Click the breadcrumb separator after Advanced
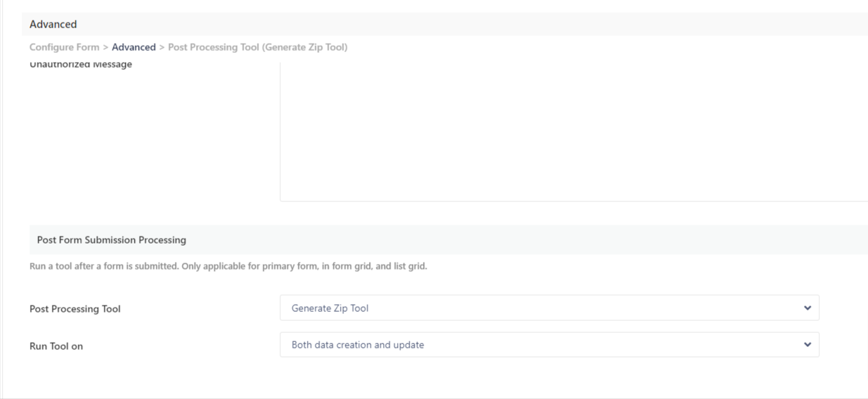 point(162,47)
